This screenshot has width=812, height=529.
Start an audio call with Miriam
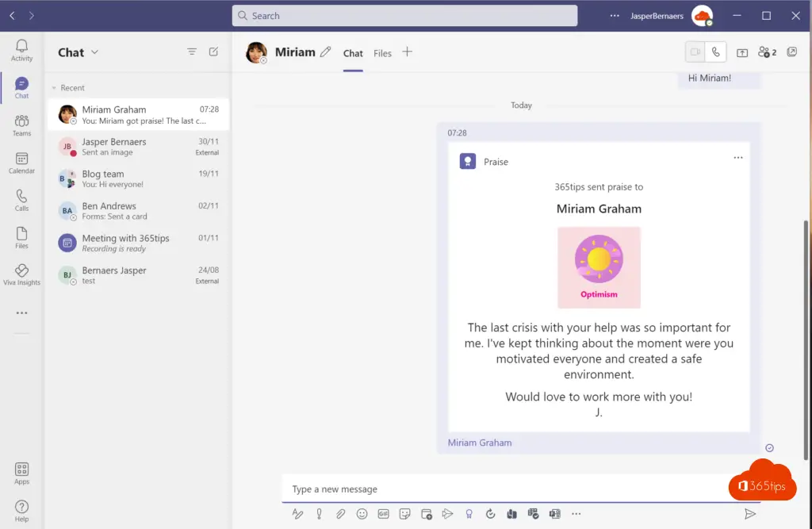(x=716, y=52)
